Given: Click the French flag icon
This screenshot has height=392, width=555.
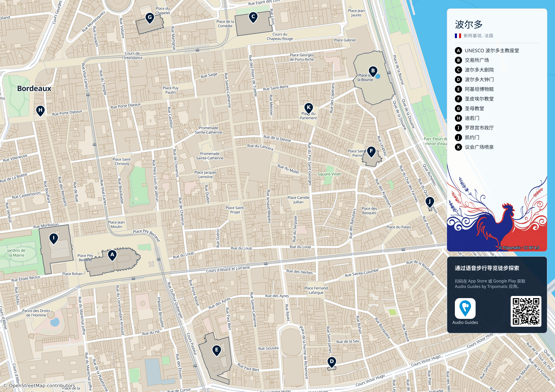Looking at the screenshot, I should (458, 36).
